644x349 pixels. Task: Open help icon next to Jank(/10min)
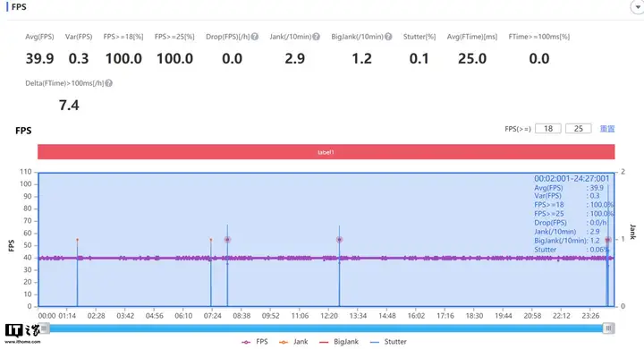(317, 37)
